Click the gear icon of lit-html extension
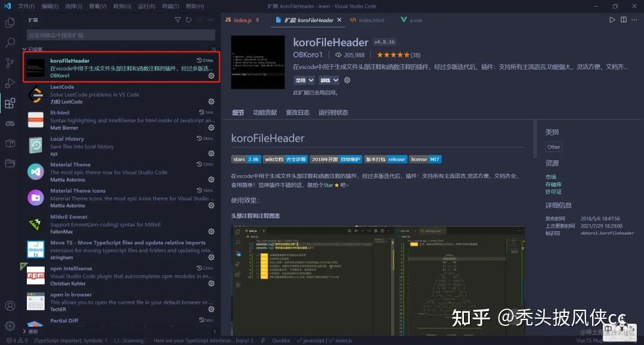Viewport: 644px width, 345px height. (x=211, y=128)
